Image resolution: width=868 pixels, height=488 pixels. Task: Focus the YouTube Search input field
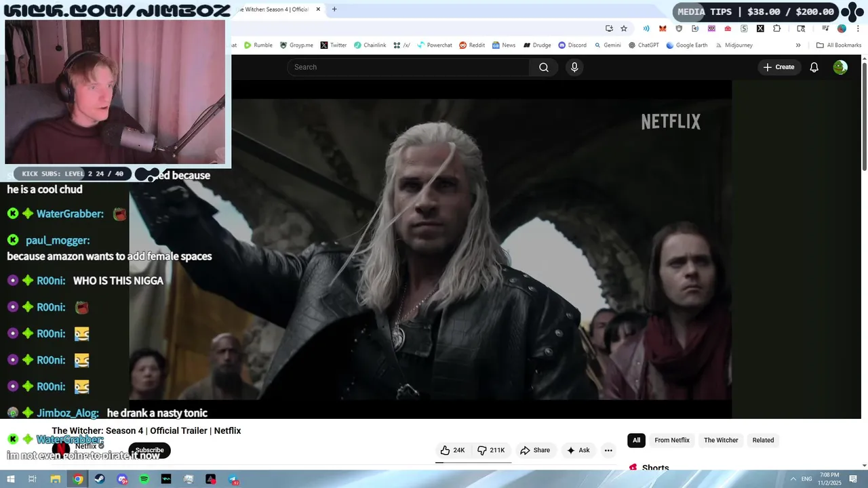point(409,67)
